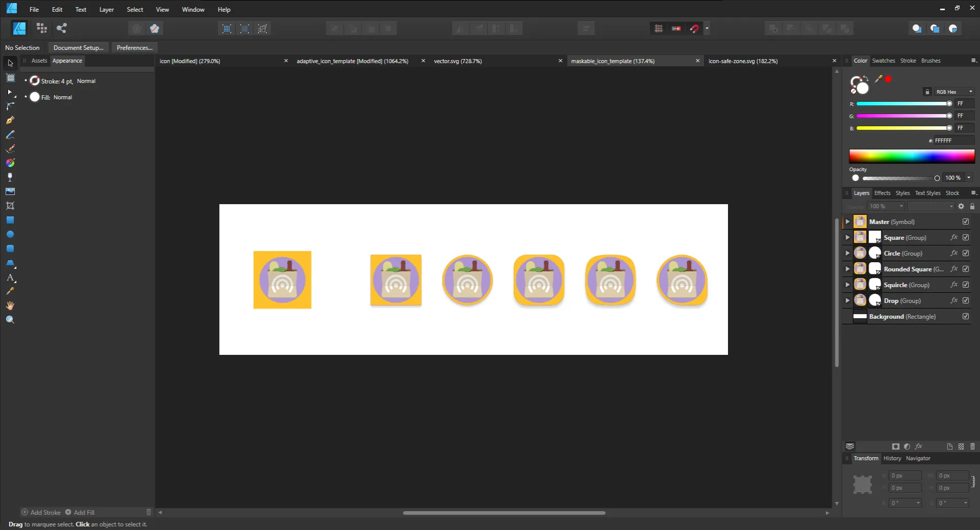Switch to the Swatches tab
Screen dimensions: 980x530
click(x=883, y=61)
